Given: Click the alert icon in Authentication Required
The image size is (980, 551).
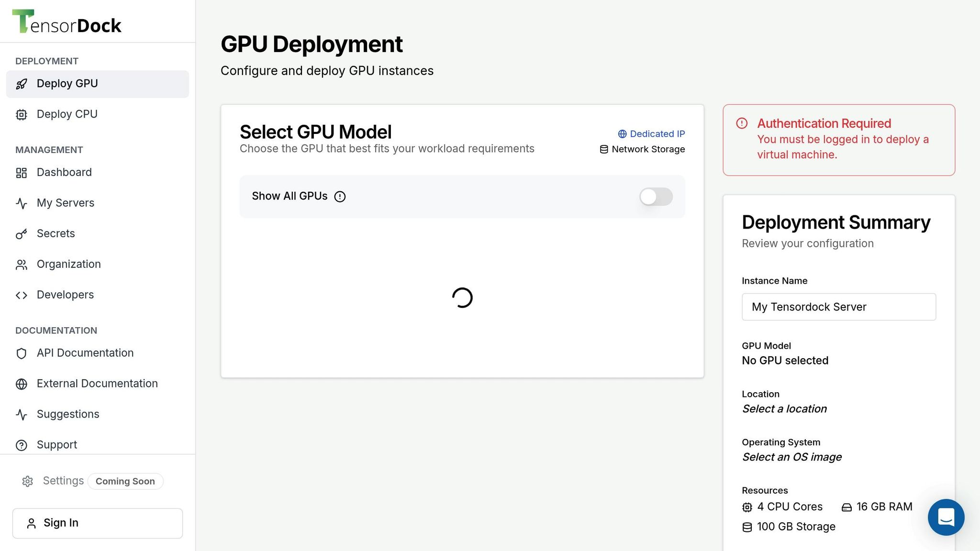Looking at the screenshot, I should [742, 123].
